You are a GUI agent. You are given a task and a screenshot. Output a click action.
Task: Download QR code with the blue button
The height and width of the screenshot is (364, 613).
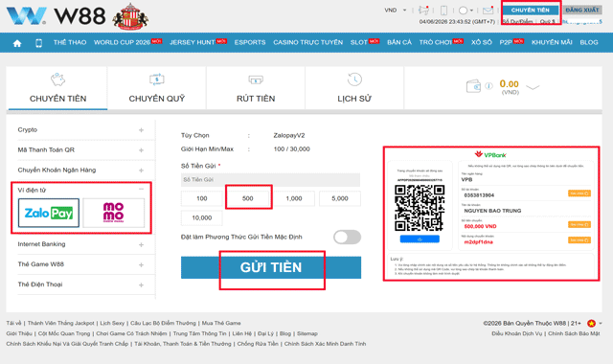[420, 239]
